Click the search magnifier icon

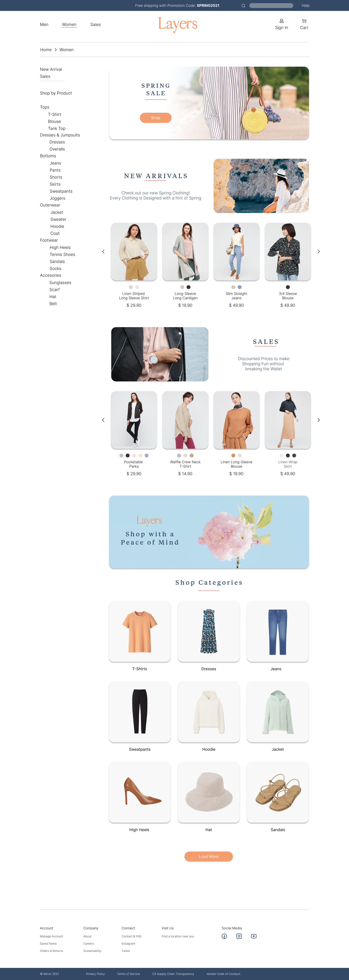[243, 6]
